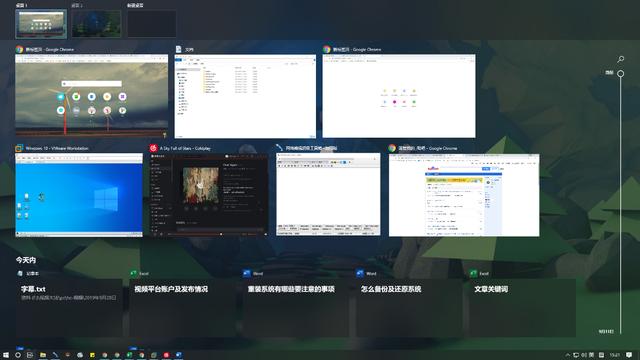Viewport: 640px width, 360px height.
Task: Click the VMware icon on taskbar
Action: [x=154, y=355]
